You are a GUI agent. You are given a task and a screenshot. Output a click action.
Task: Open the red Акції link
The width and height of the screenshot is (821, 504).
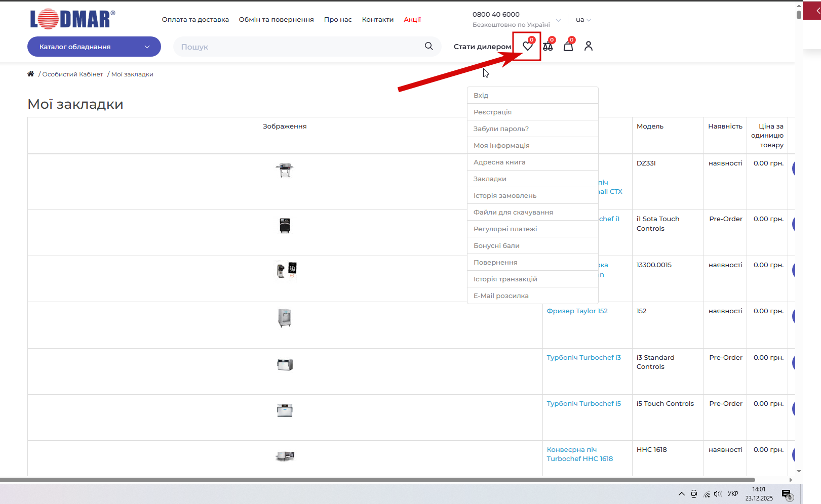412,20
